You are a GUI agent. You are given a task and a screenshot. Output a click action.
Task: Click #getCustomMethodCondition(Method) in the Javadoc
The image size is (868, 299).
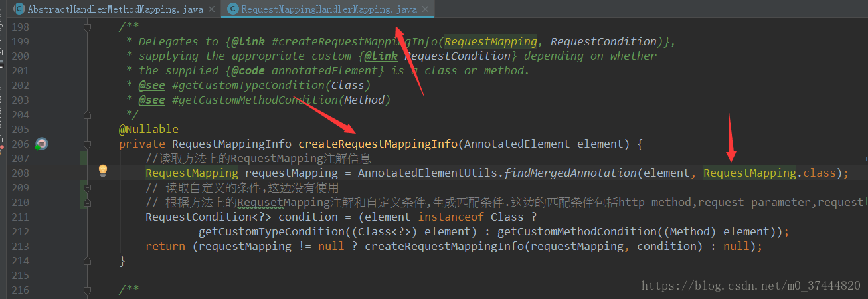281,100
